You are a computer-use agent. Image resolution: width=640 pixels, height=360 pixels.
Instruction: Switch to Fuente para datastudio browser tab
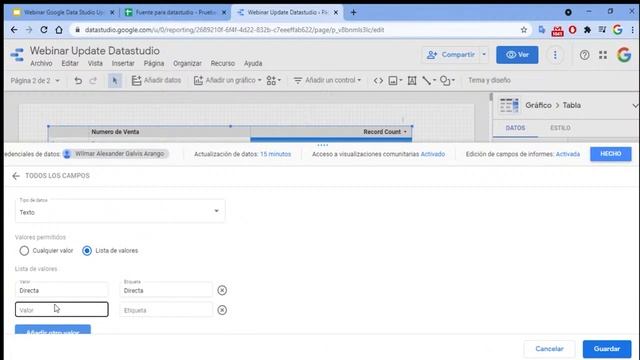coord(175,12)
